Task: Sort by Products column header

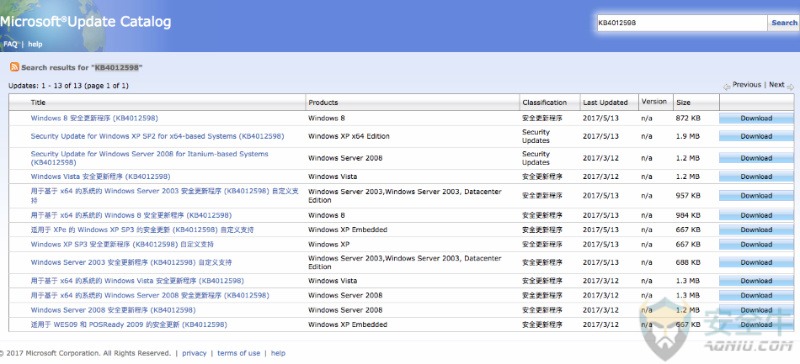Action: pyautogui.click(x=323, y=102)
